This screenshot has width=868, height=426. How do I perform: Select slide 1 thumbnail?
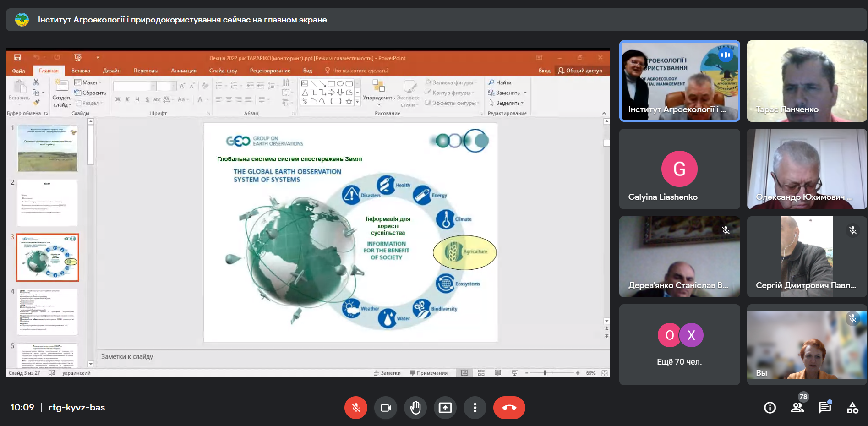[x=48, y=148]
